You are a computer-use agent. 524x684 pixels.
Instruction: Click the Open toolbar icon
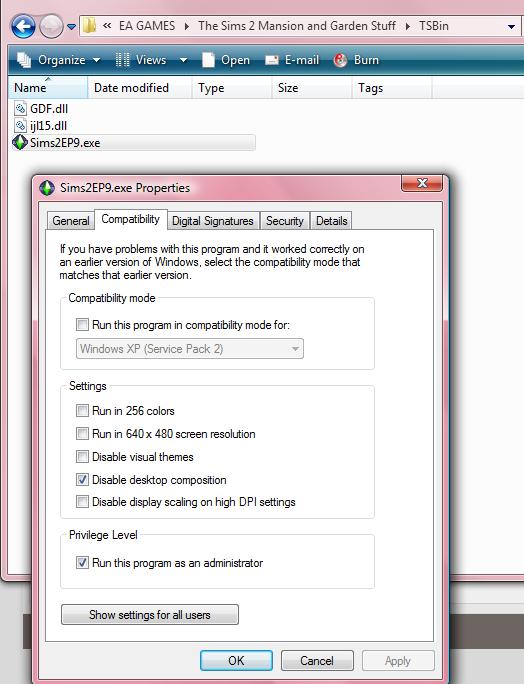209,60
